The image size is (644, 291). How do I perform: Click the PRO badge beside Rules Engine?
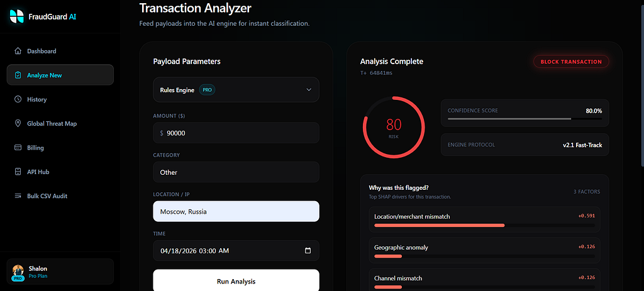[x=207, y=90]
